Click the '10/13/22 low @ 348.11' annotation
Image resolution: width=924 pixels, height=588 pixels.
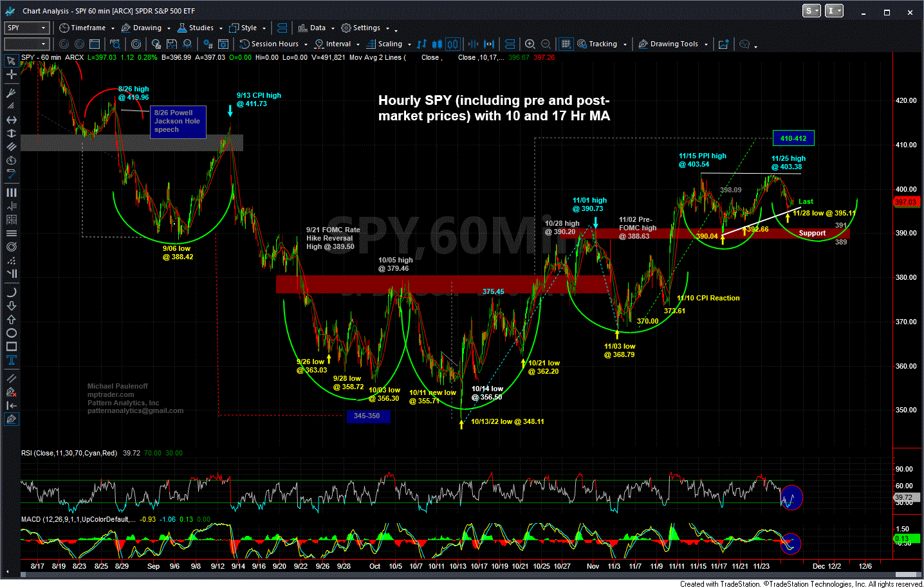pyautogui.click(x=508, y=421)
